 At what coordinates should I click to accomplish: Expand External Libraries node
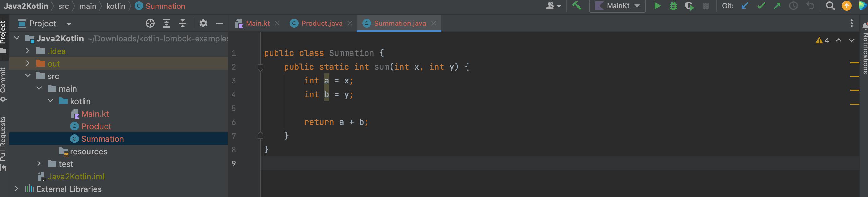[x=16, y=189]
